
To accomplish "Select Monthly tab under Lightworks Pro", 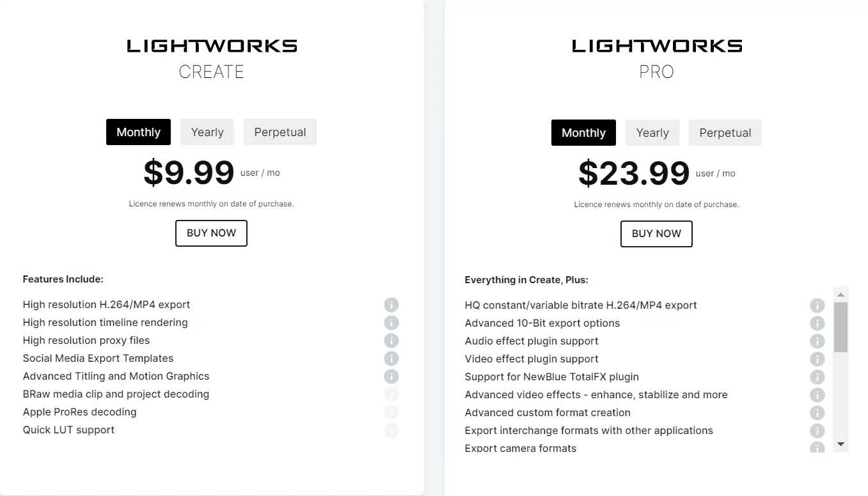I will coord(583,133).
